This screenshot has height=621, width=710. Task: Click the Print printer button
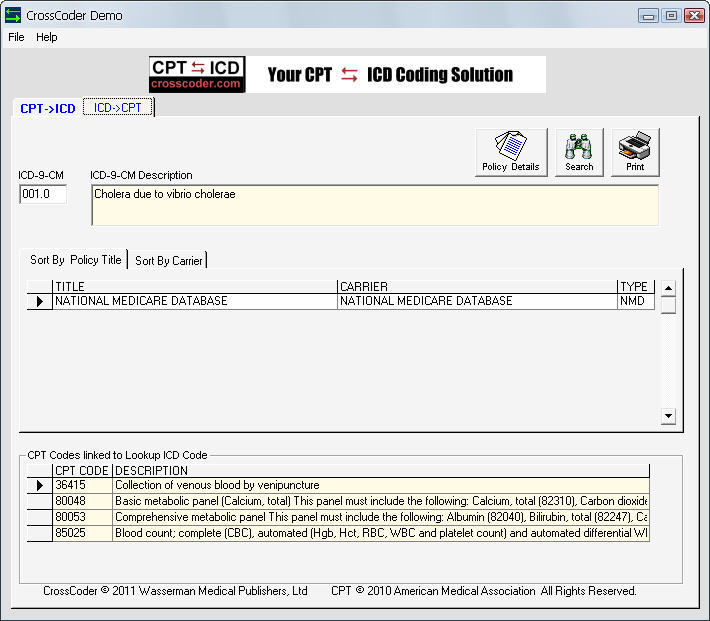point(635,152)
